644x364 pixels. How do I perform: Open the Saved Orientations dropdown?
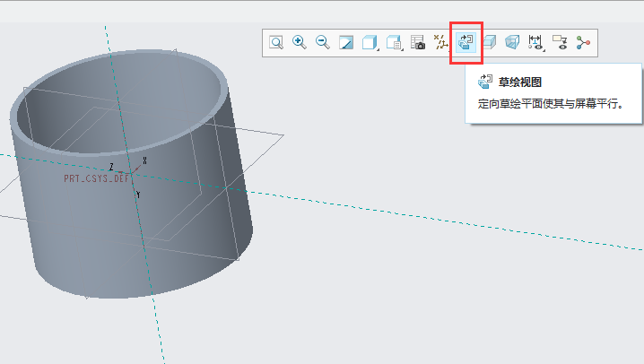394,42
